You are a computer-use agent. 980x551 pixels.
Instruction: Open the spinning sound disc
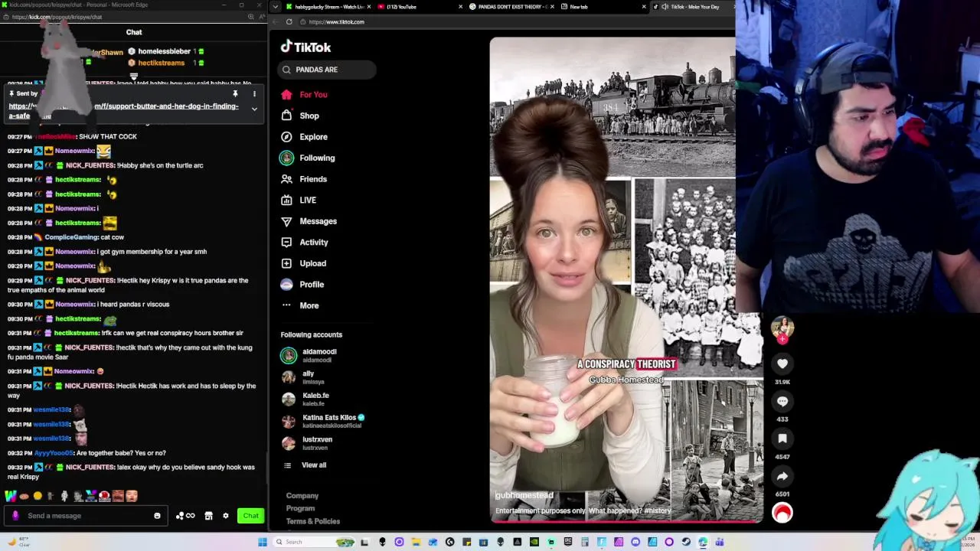click(782, 513)
